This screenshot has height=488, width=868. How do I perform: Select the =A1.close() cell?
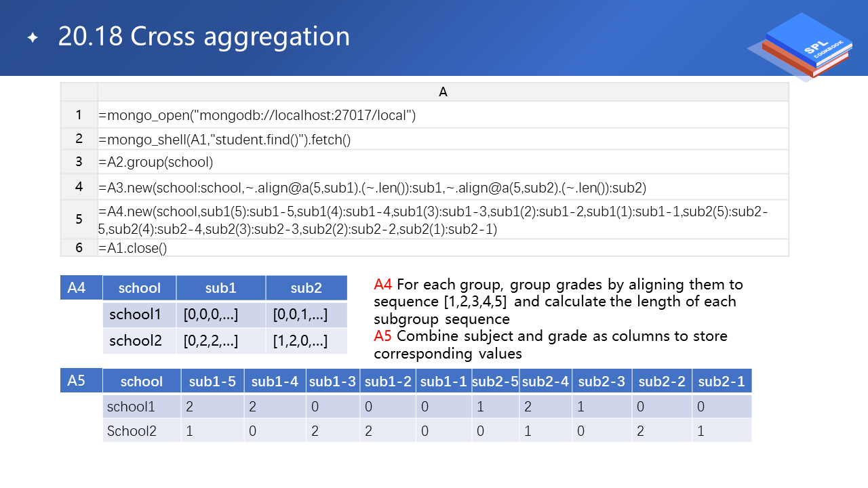click(x=133, y=248)
